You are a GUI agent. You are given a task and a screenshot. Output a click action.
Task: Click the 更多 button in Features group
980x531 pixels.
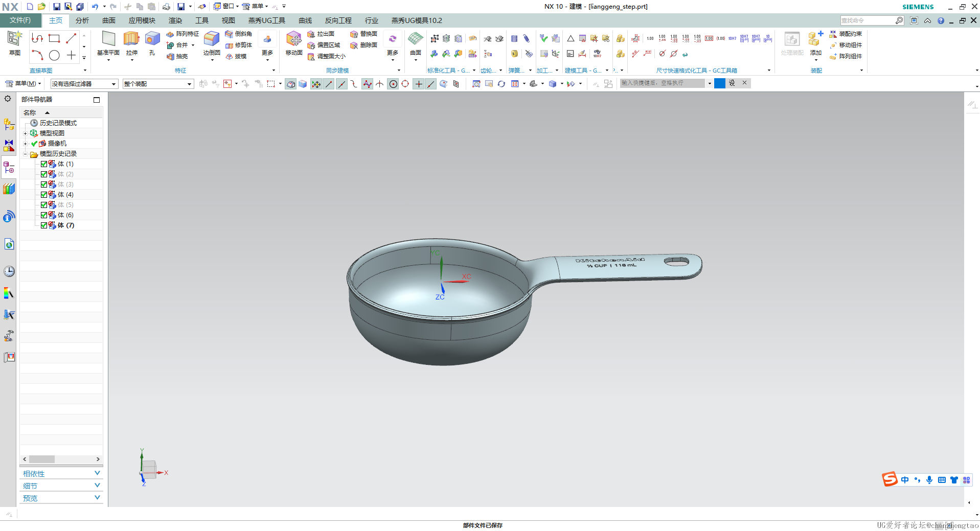(267, 45)
